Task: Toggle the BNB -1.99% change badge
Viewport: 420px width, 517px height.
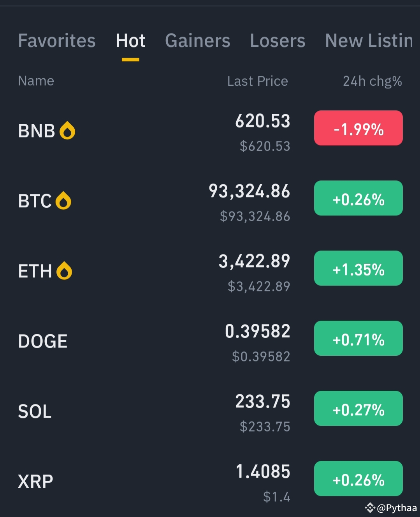Action: 358,128
